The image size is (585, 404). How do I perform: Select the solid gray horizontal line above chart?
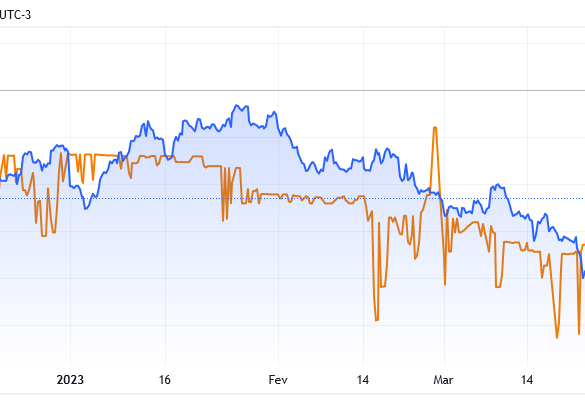[x=292, y=90]
